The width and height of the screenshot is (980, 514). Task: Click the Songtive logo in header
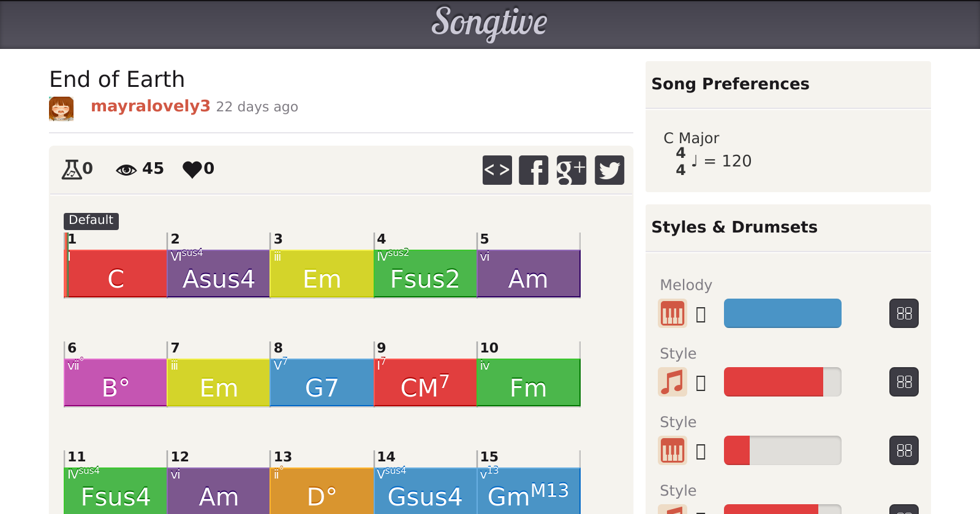(489, 23)
